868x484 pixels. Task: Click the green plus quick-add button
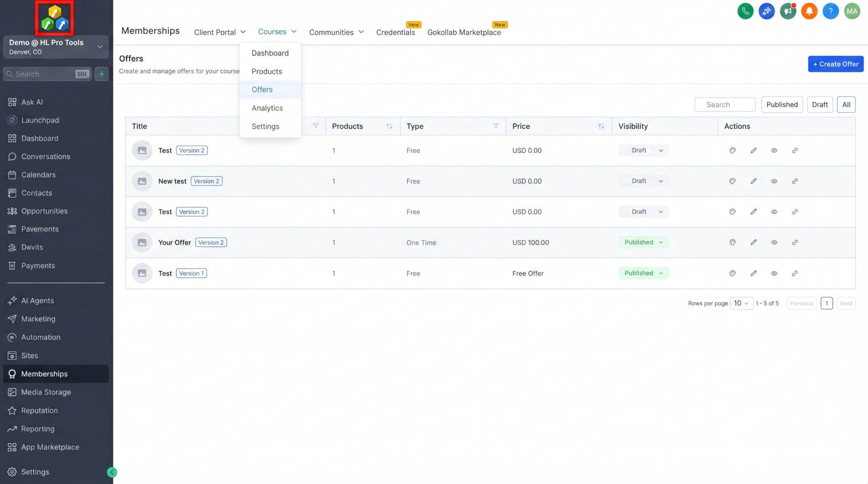click(x=102, y=74)
